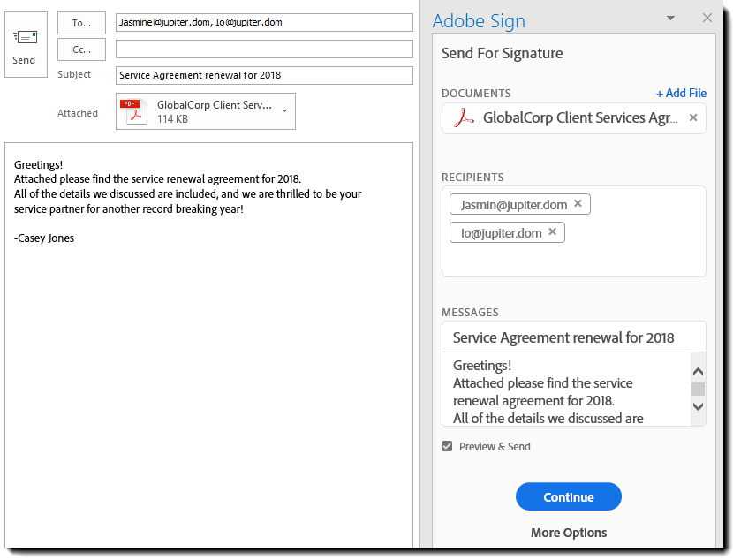Click the message scrollbar thumb
This screenshot has width=733, height=560.
pyautogui.click(x=698, y=389)
